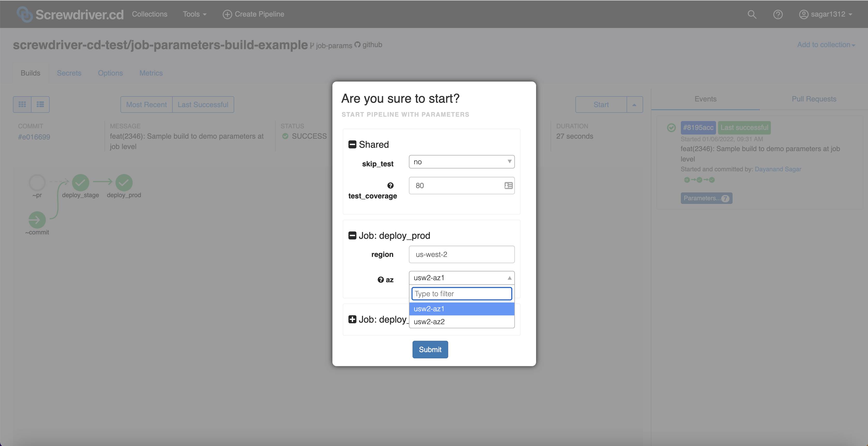Image resolution: width=868 pixels, height=446 pixels.
Task: Open the Dayanand Sagar link
Action: point(778,169)
